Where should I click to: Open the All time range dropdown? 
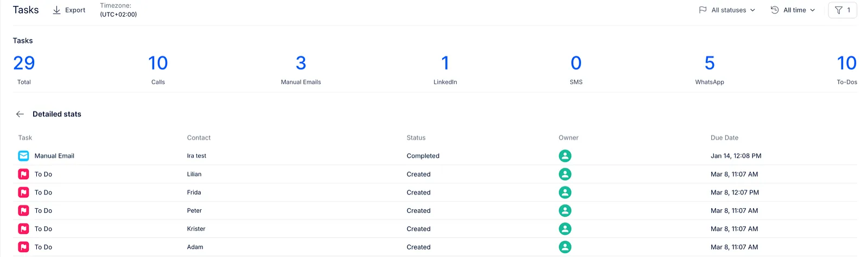coord(793,10)
